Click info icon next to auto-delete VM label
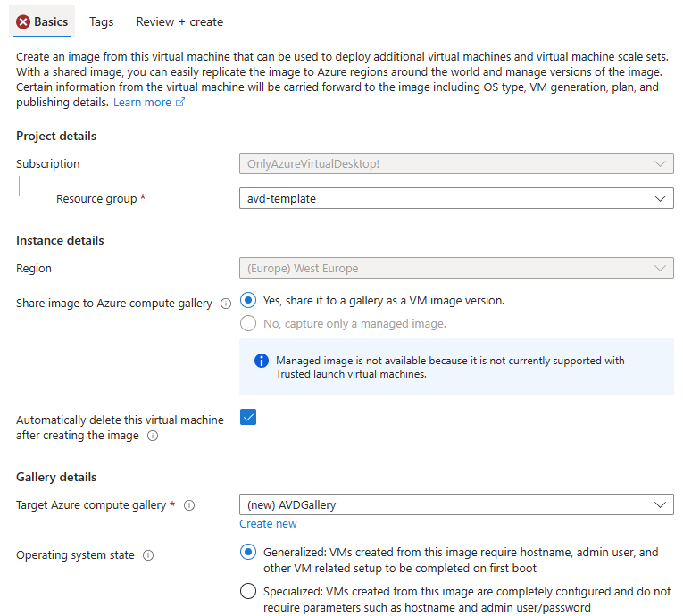The height and width of the screenshot is (616, 683). click(x=153, y=436)
